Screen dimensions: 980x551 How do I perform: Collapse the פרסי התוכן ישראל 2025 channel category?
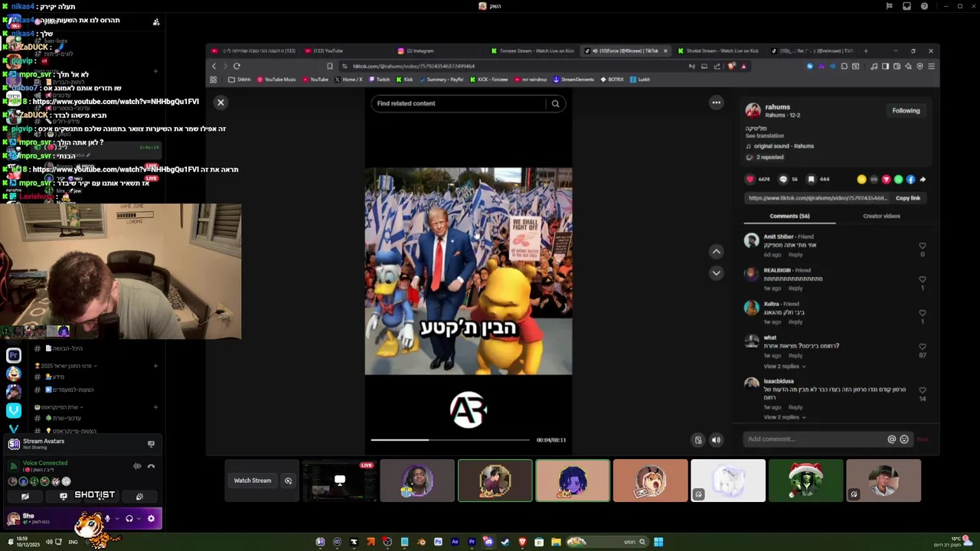click(67, 366)
